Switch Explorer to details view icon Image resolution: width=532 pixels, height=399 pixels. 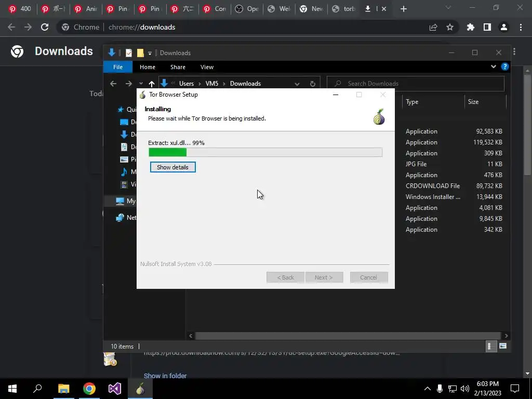coord(491,346)
